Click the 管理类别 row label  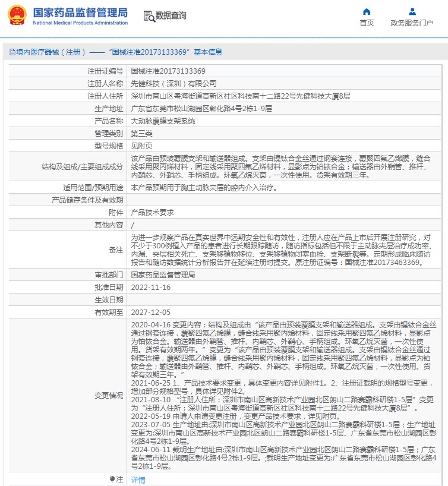click(109, 134)
